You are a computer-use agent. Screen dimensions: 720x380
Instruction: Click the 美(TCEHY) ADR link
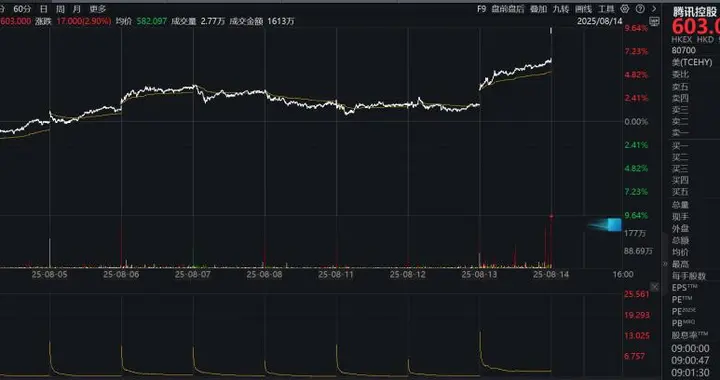click(692, 62)
